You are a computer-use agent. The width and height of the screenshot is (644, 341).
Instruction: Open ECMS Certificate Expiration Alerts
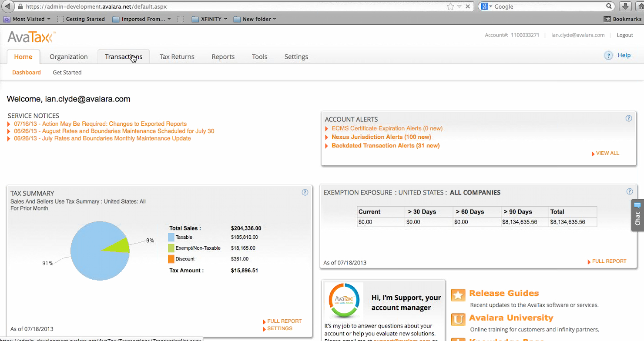pos(387,128)
